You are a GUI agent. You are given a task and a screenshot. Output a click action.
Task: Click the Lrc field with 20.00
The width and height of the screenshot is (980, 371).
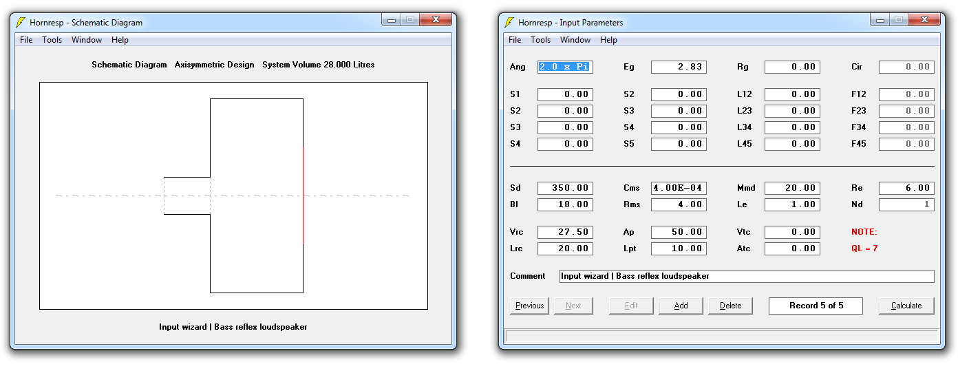(565, 248)
